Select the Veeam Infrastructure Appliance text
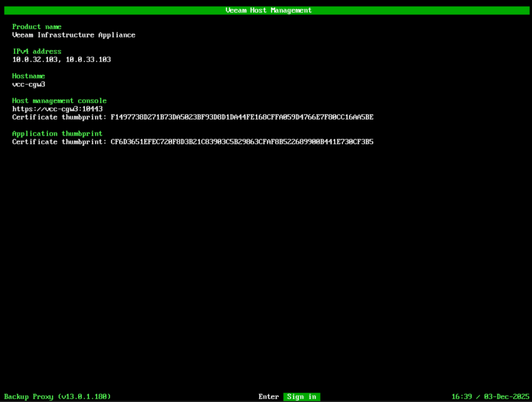Viewport: 532px width, 402px height. [74, 35]
